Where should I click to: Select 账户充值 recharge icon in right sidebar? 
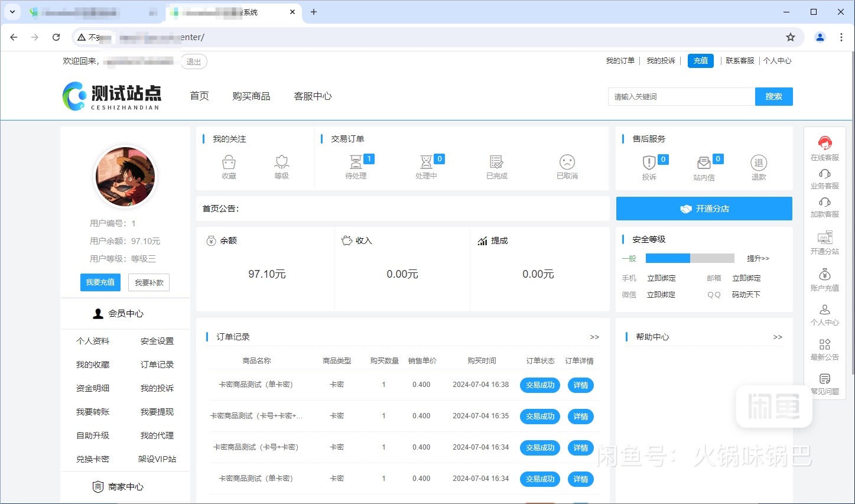click(x=824, y=279)
